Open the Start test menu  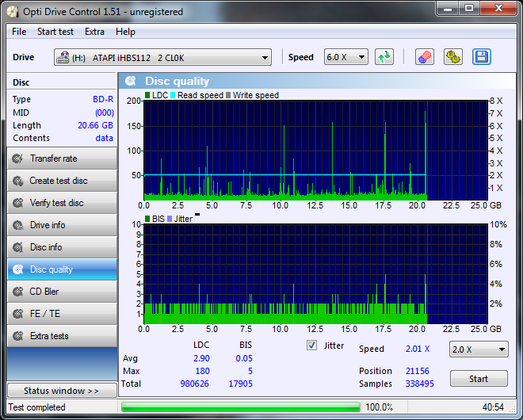[x=55, y=32]
